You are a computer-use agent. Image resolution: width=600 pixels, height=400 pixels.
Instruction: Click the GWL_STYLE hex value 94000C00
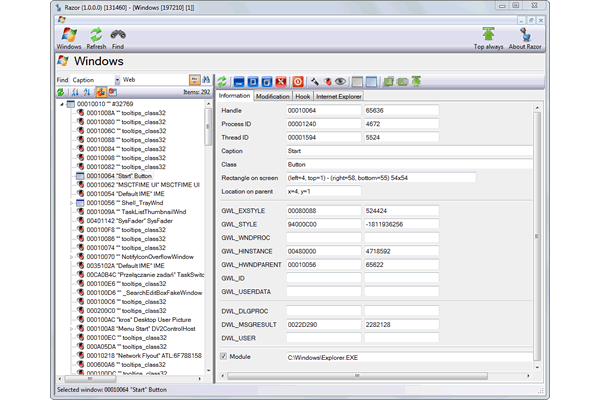pyautogui.click(x=323, y=224)
